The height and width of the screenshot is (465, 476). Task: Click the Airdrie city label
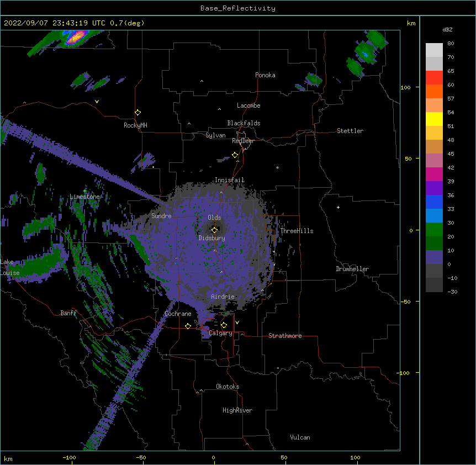(223, 297)
